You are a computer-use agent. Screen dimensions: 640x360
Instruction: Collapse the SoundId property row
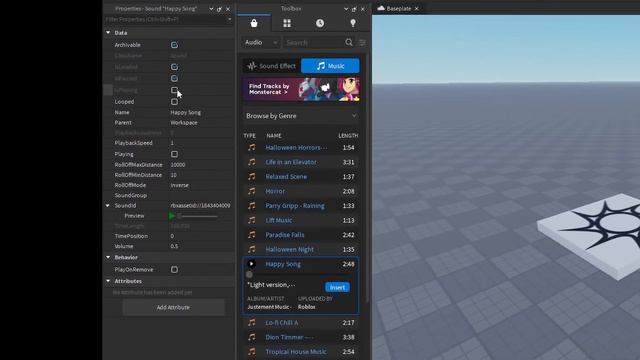[108, 205]
